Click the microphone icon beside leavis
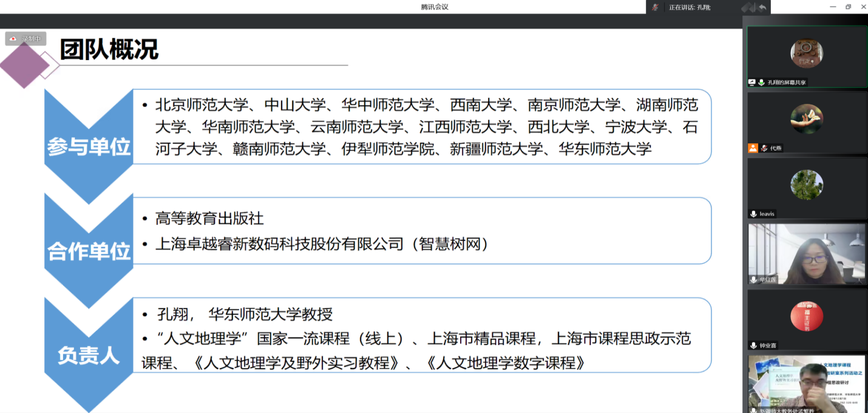 (753, 214)
